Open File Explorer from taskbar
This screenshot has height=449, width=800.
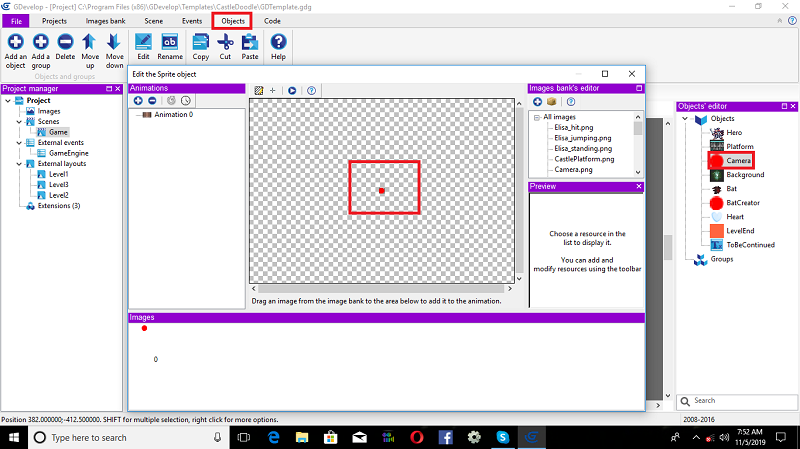coord(302,438)
